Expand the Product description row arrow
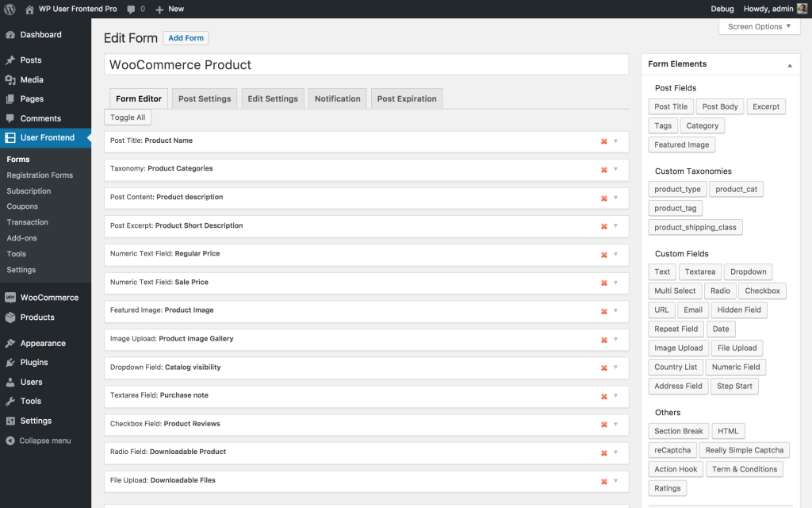The image size is (812, 508). coord(615,198)
